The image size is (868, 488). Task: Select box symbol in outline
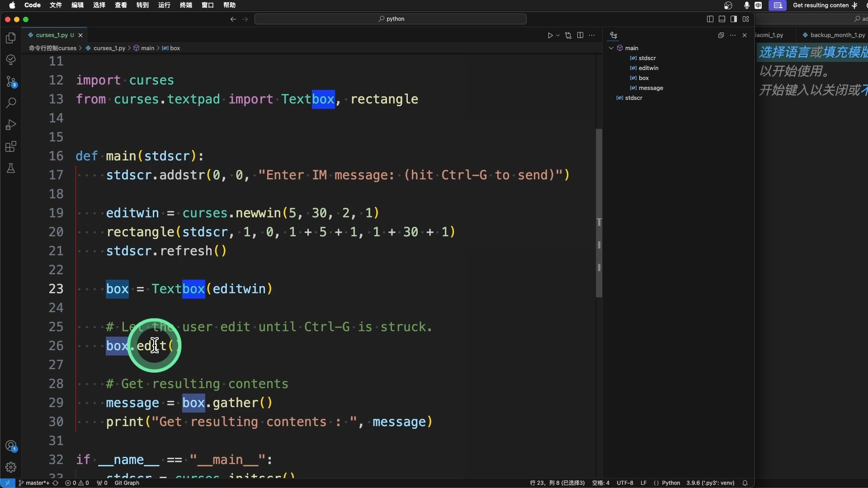(x=643, y=78)
